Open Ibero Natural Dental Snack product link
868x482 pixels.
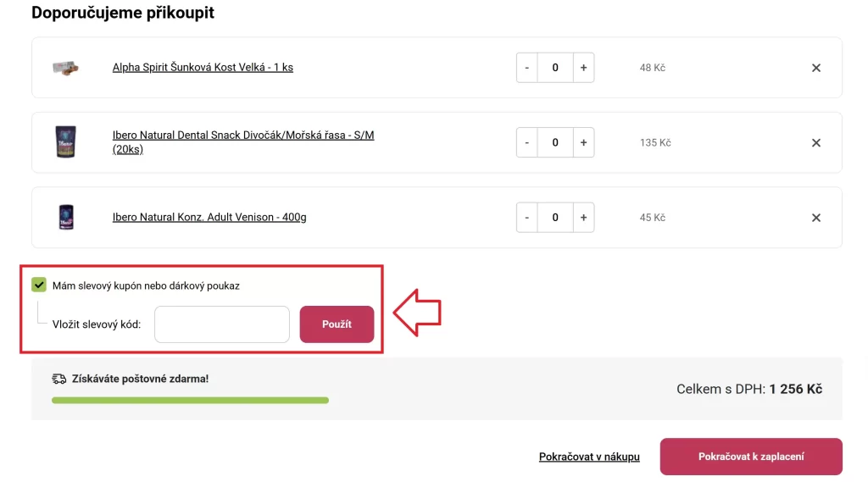pos(243,142)
